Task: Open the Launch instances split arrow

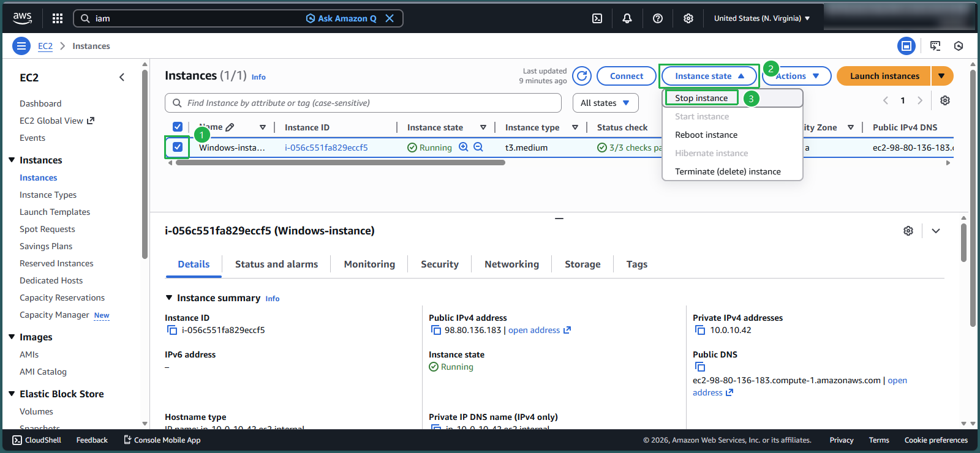Action: 942,76
